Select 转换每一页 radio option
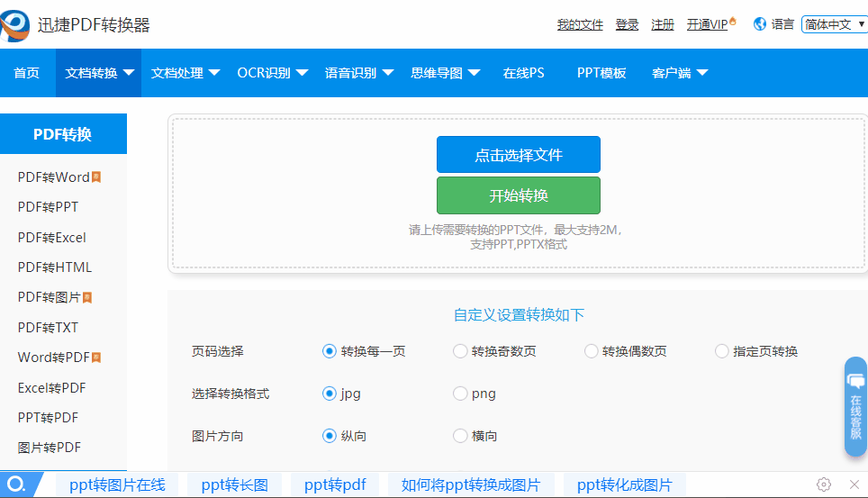 point(330,351)
